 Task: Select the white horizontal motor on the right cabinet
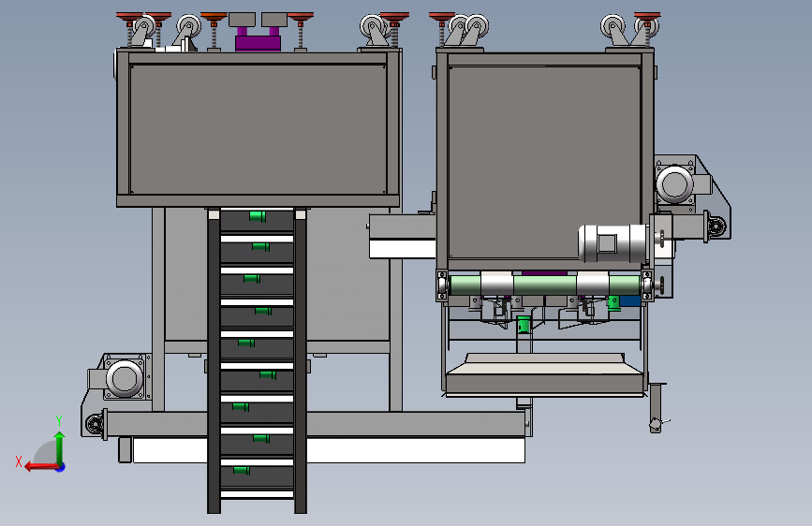[x=613, y=242]
